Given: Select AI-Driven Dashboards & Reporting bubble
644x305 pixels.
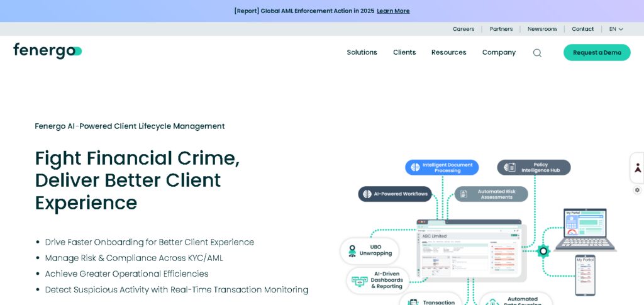Looking at the screenshot, I should (x=378, y=280).
